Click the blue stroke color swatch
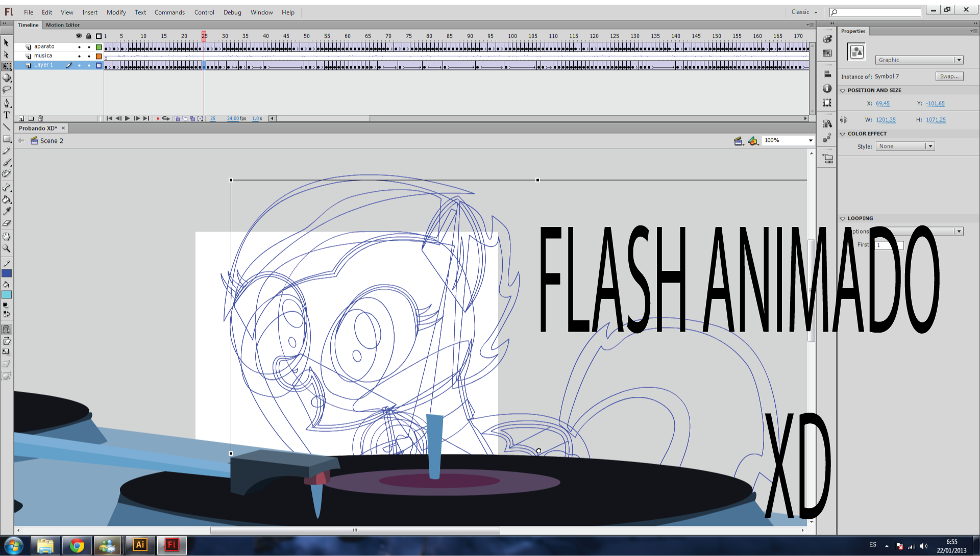This screenshot has width=980, height=556. point(7,273)
